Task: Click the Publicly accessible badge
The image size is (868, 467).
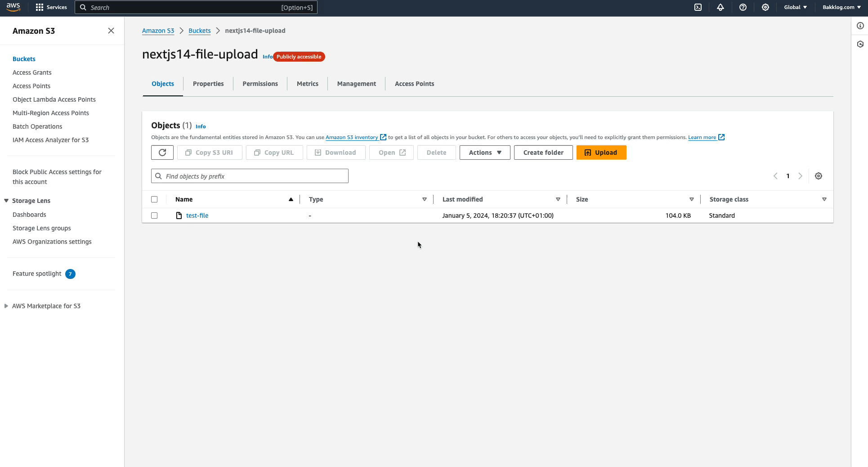Action: 299,57
